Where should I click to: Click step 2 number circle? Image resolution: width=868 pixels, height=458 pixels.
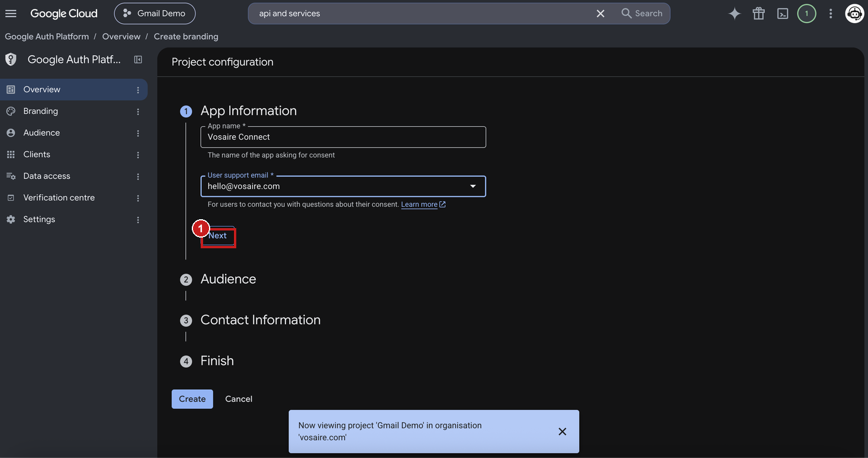click(186, 280)
